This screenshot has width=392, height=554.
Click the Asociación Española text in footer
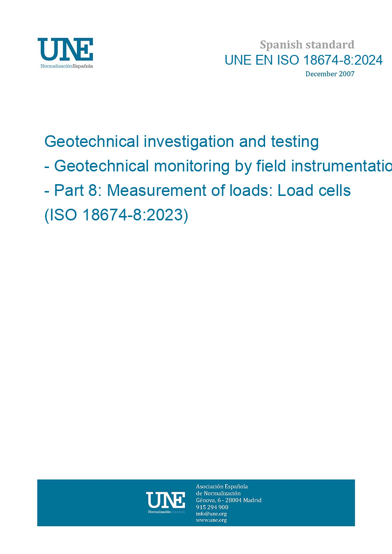222,486
